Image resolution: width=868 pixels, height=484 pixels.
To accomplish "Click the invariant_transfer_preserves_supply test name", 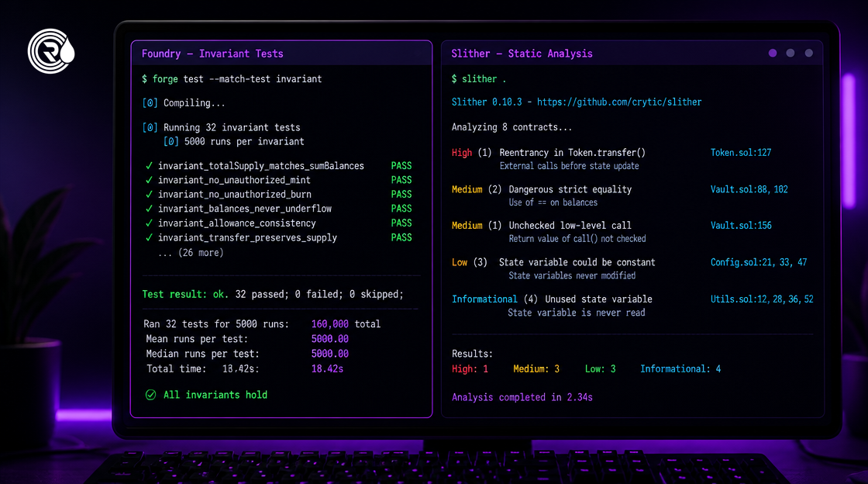I will click(247, 238).
